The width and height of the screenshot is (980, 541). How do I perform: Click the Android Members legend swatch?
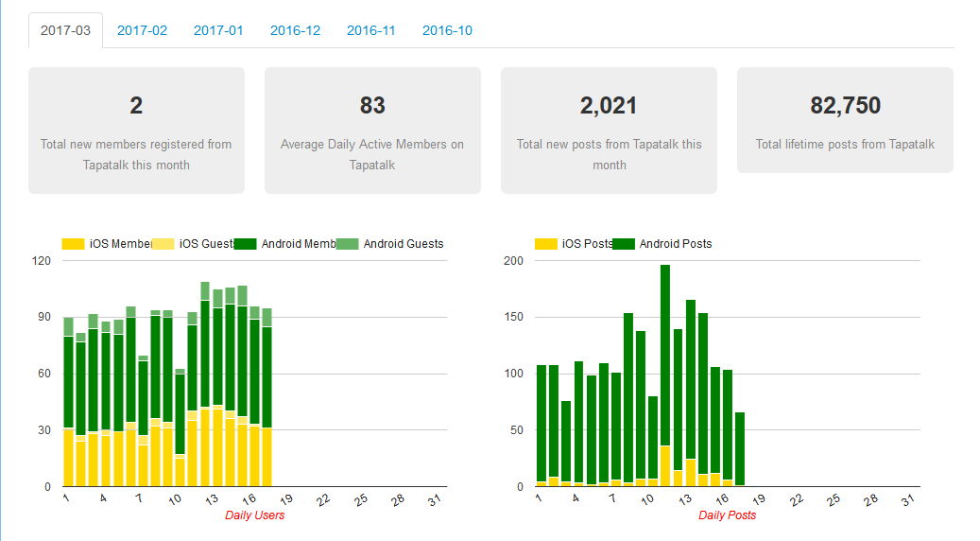(245, 244)
